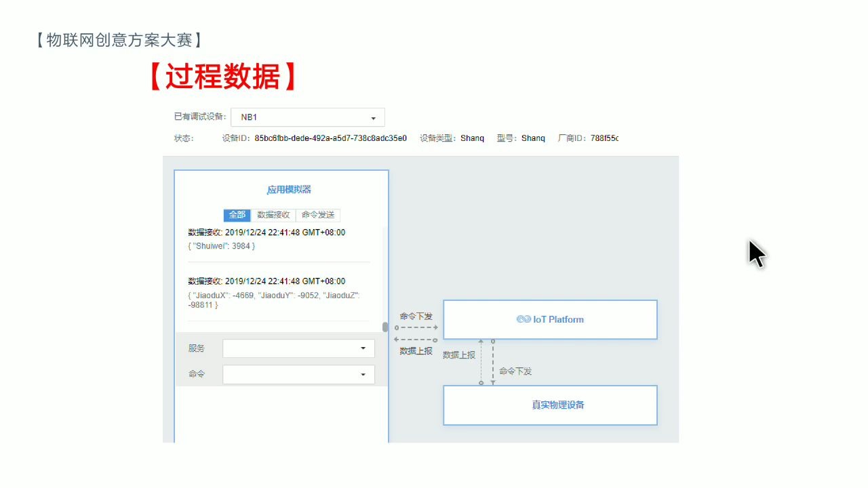Click the horizontal 命令下发 arrow label
The image size is (868, 488).
click(x=416, y=317)
